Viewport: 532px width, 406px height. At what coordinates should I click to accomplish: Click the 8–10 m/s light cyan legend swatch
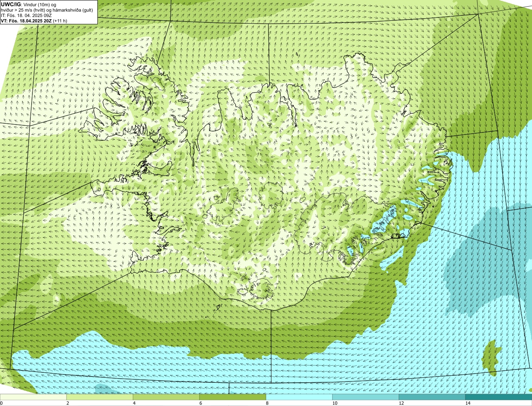299,397
